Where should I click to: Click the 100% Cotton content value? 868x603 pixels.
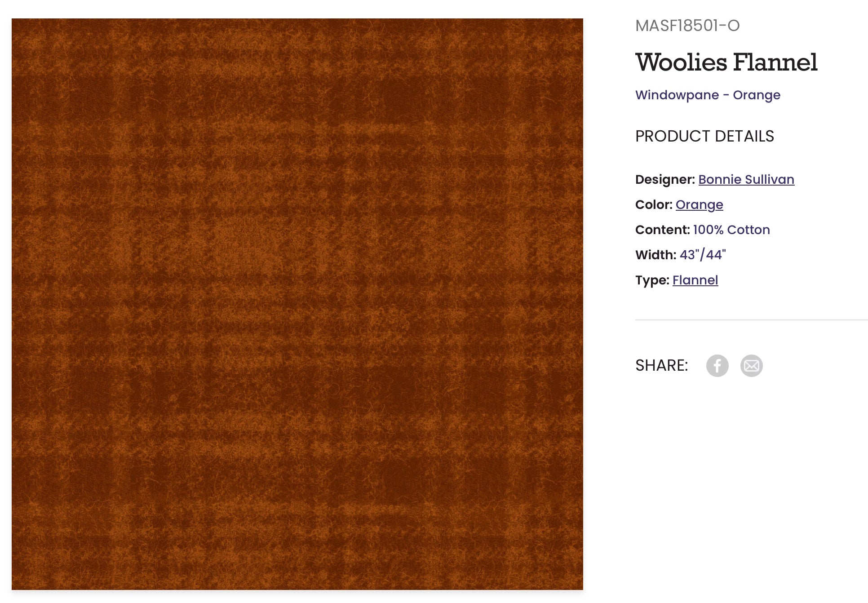[x=731, y=230]
